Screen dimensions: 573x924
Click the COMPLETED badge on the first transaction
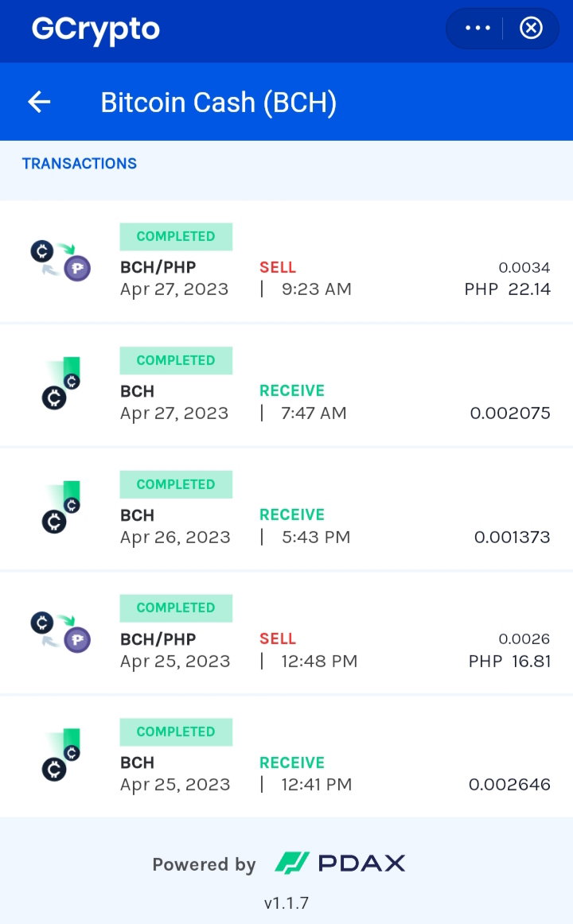[x=176, y=236]
